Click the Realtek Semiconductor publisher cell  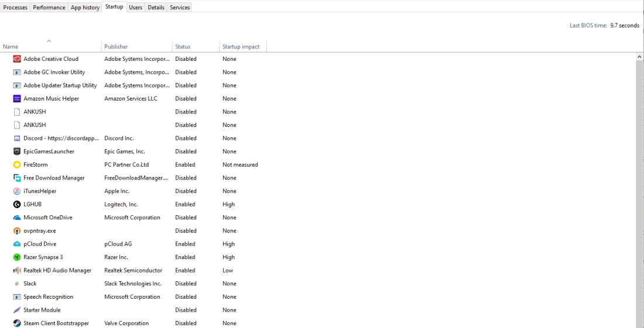coord(133,270)
